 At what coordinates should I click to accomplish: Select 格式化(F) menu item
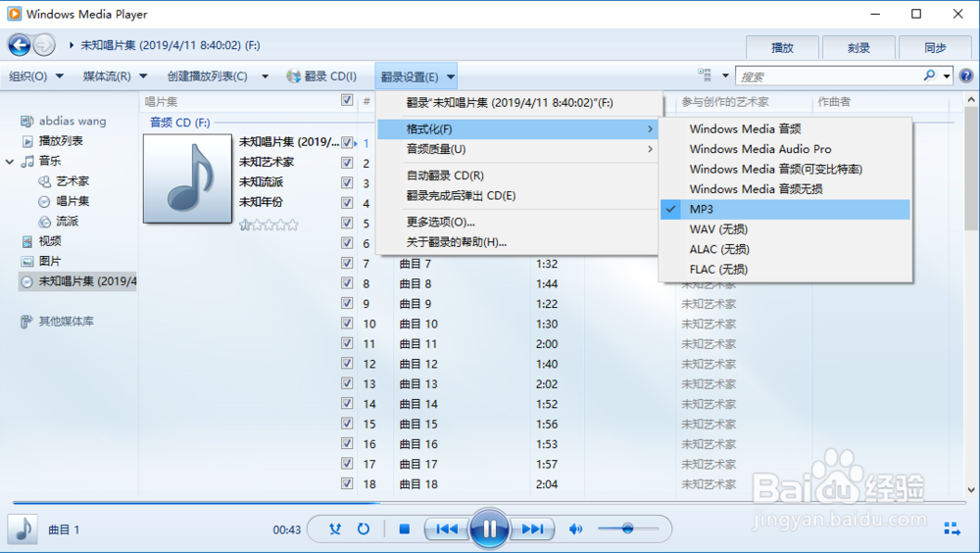coord(517,128)
